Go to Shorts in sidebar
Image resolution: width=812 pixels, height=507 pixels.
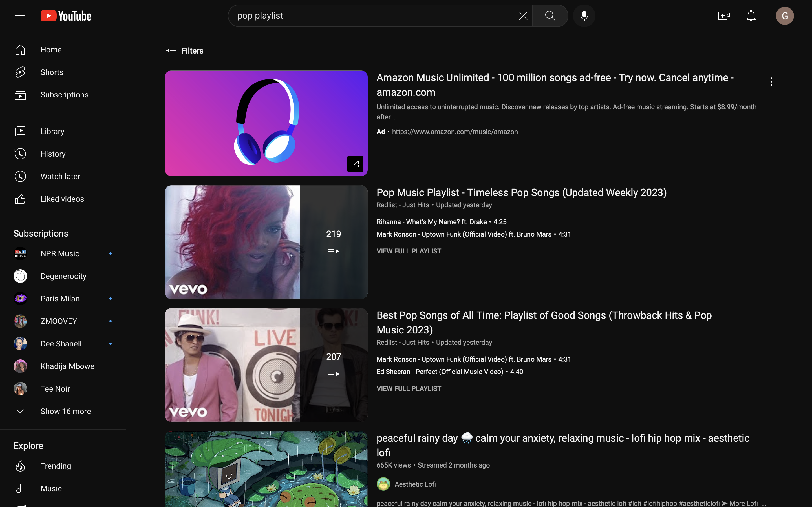pyautogui.click(x=52, y=72)
